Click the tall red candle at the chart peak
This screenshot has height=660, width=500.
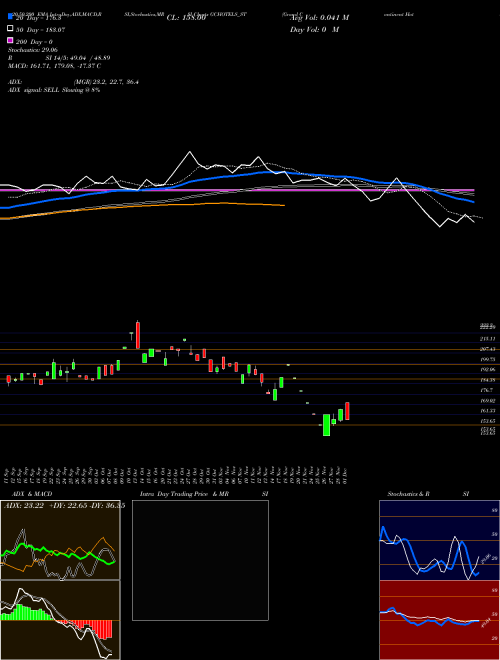tap(138, 335)
